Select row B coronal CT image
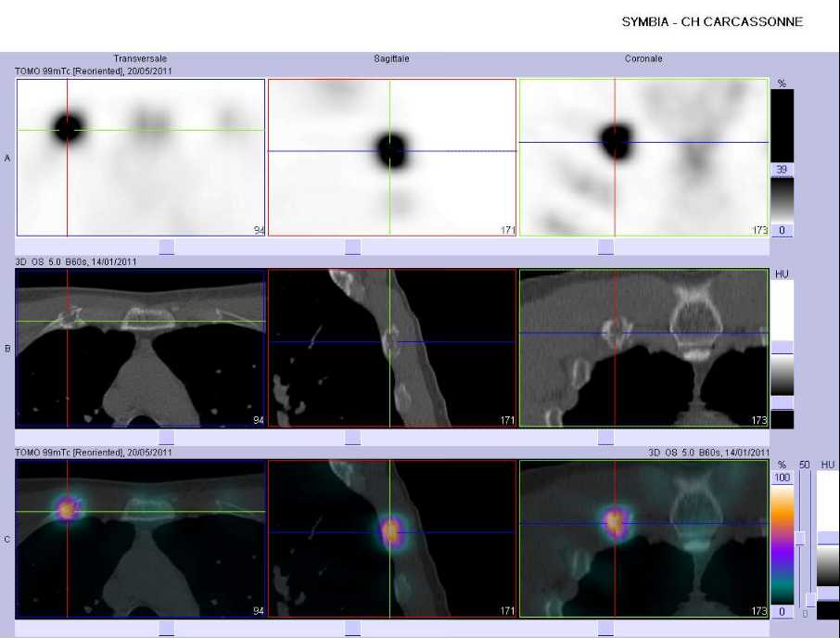The width and height of the screenshot is (840, 638). click(x=644, y=348)
